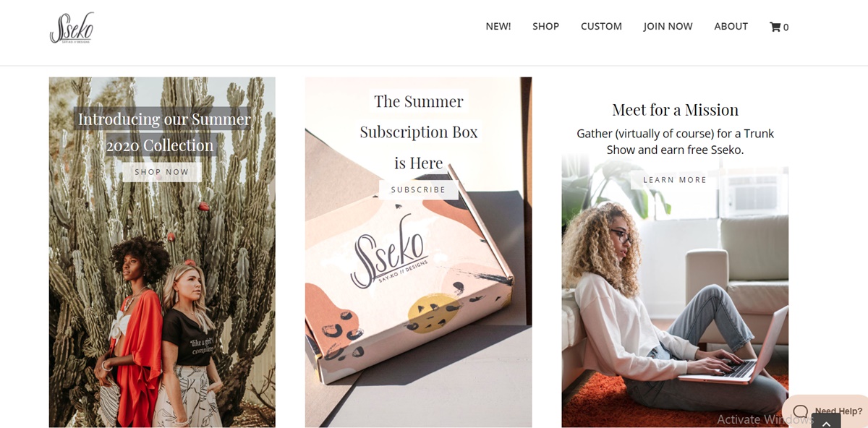Open the ABOUT menu item
Viewport: 868px width, 428px height.
tap(731, 26)
